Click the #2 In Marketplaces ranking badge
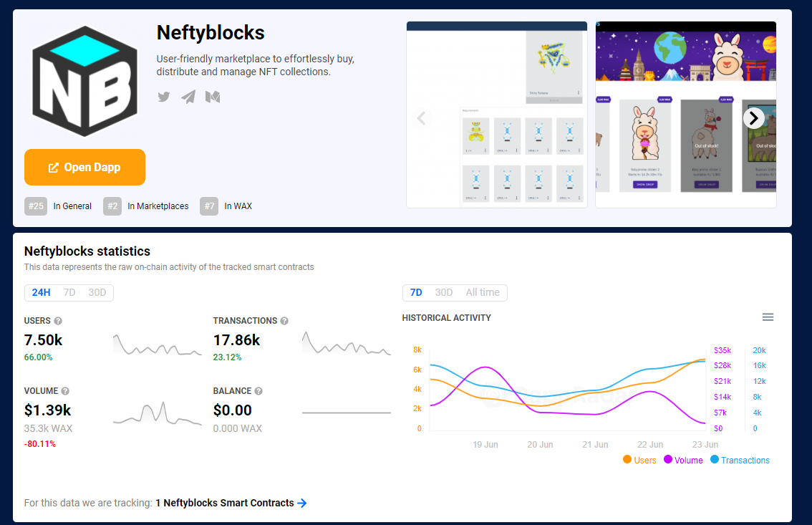 (146, 206)
